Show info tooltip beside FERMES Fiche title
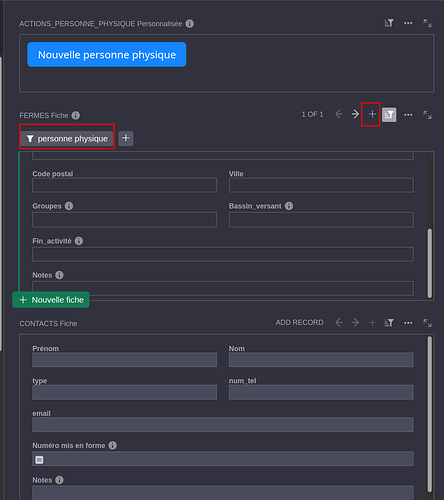 76,115
